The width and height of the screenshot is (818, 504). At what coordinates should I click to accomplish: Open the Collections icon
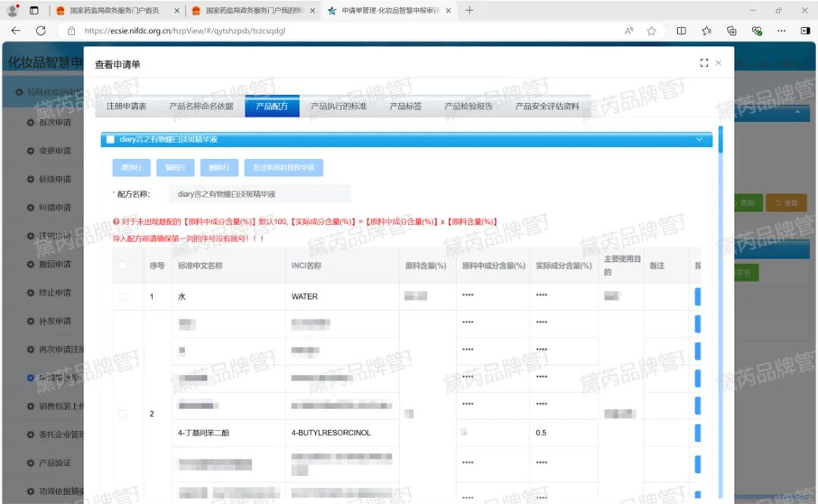point(732,31)
